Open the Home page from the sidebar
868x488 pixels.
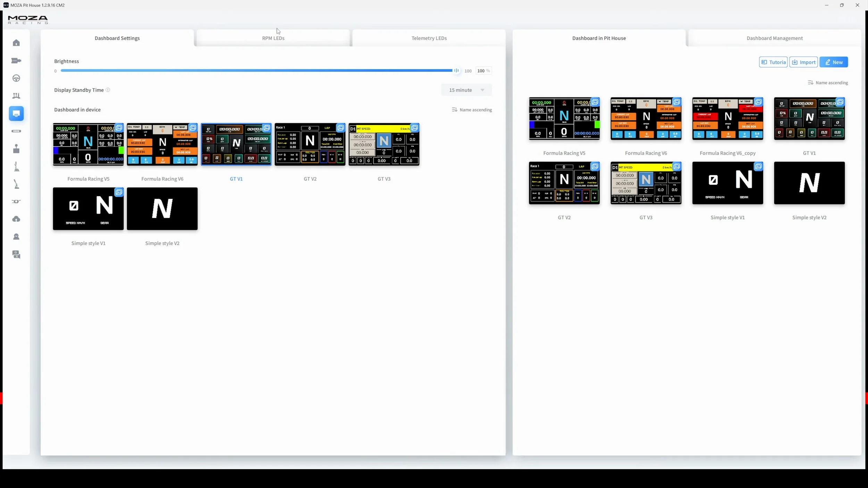pos(16,43)
